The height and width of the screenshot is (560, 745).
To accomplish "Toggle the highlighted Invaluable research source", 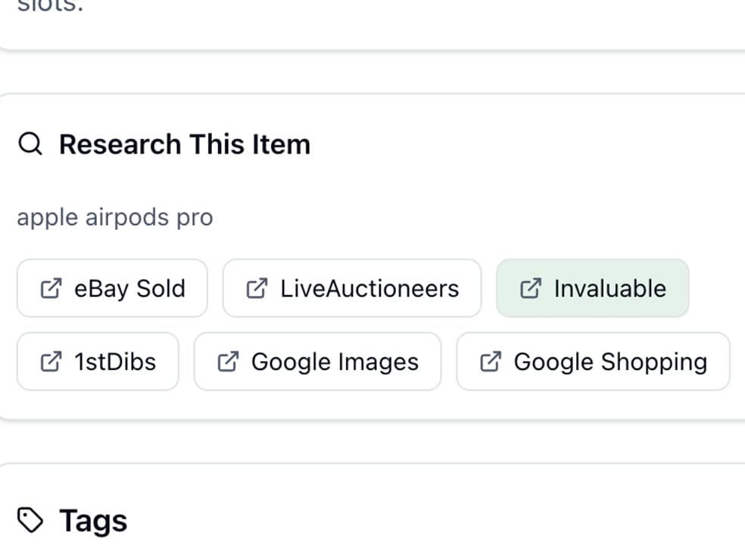I will [594, 288].
